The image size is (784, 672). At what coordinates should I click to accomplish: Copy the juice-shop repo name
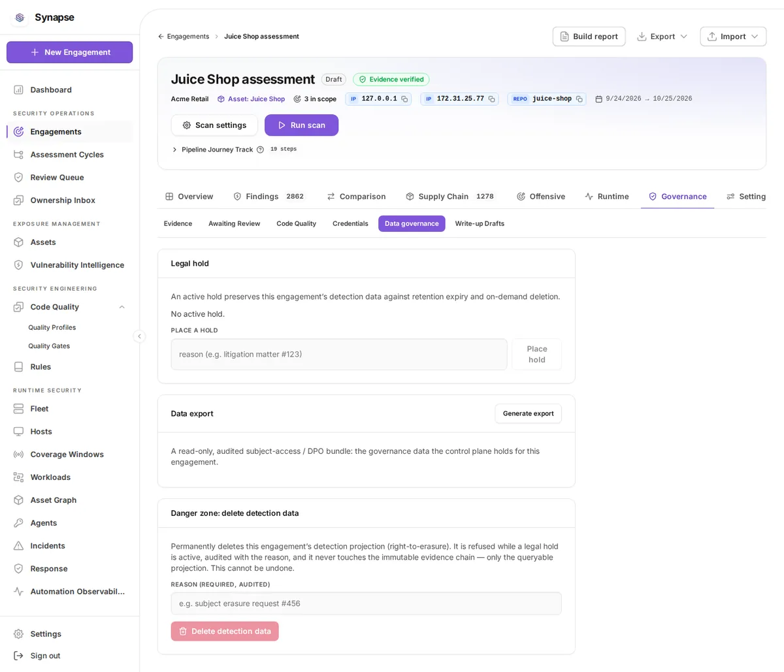coord(579,99)
